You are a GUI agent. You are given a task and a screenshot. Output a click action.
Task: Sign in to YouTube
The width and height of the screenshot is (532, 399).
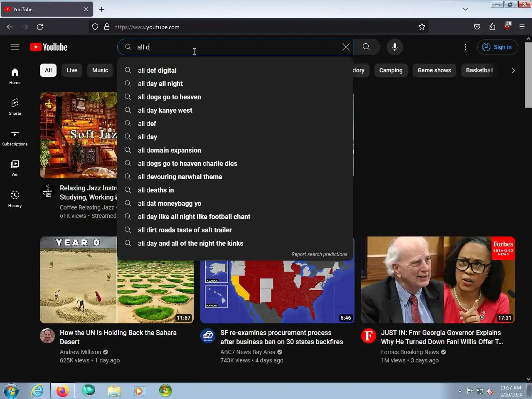click(x=498, y=47)
